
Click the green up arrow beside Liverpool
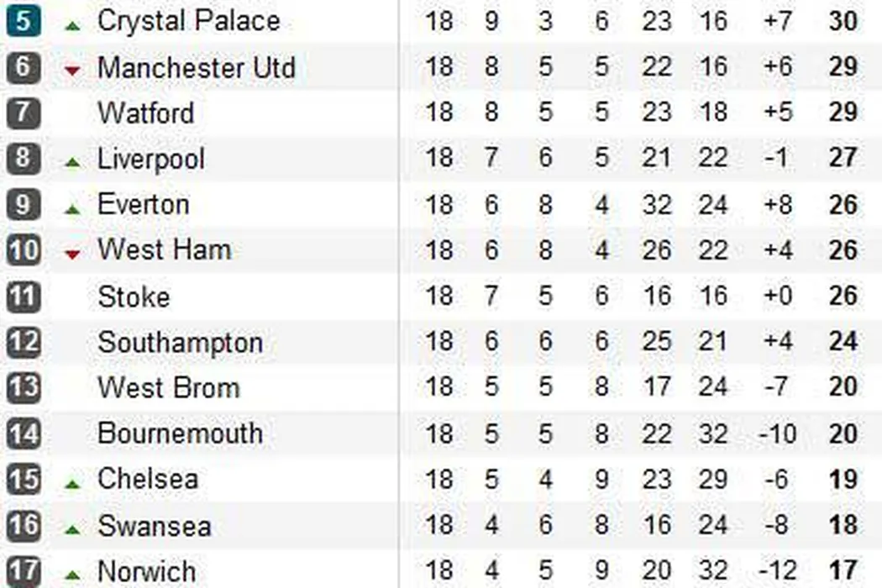[73, 163]
